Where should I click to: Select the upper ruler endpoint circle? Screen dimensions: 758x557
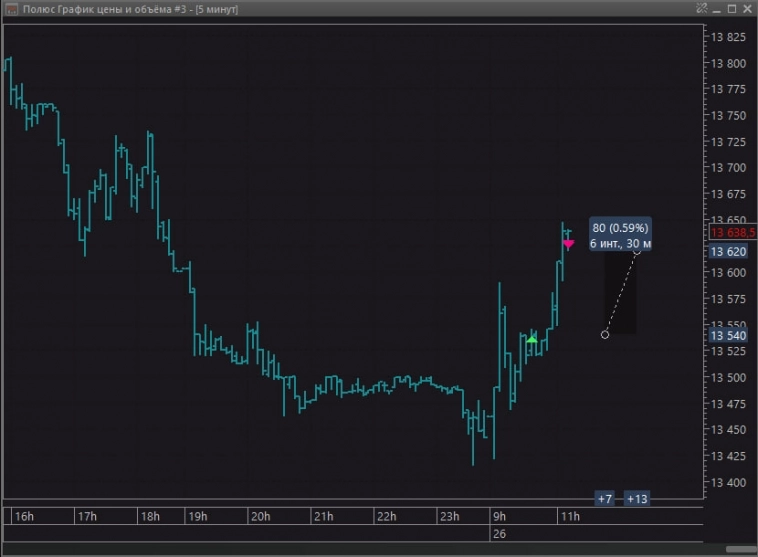pyautogui.click(x=637, y=252)
